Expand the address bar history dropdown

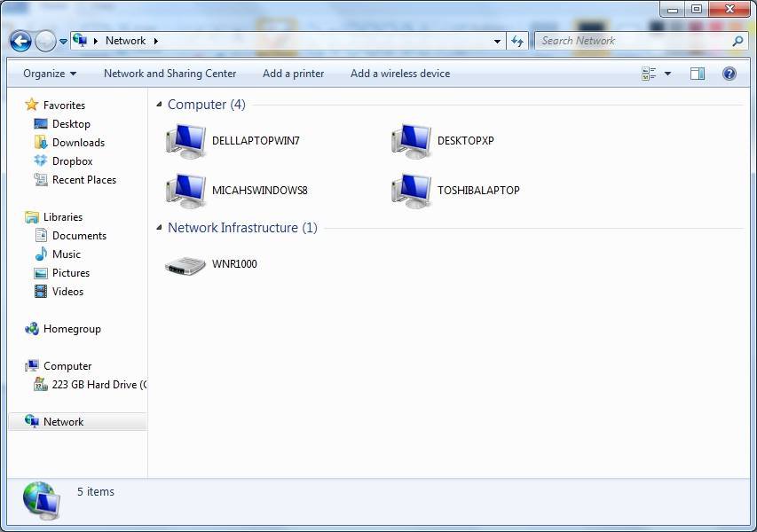coord(497,41)
